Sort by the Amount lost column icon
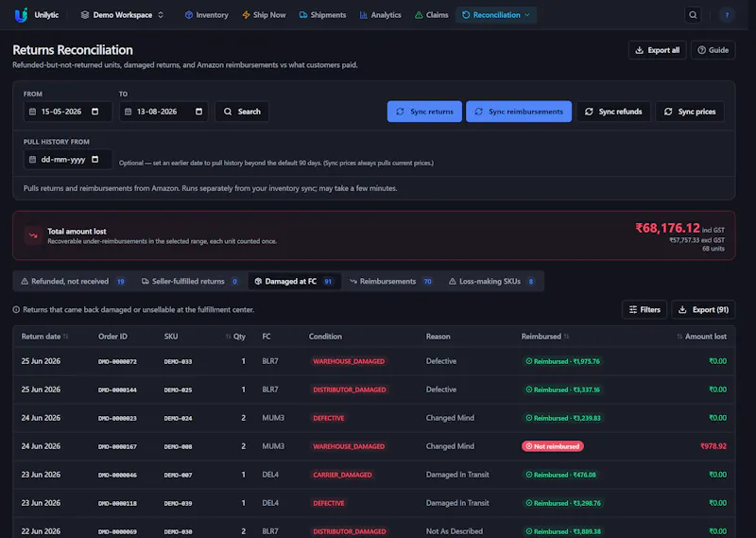Screen dimensions: 756x538 (x=679, y=337)
